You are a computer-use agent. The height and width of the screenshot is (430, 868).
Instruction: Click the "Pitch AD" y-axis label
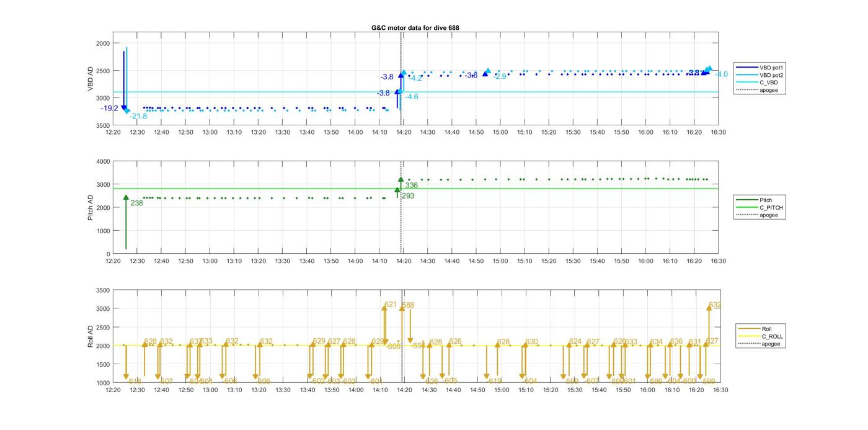tap(91, 207)
